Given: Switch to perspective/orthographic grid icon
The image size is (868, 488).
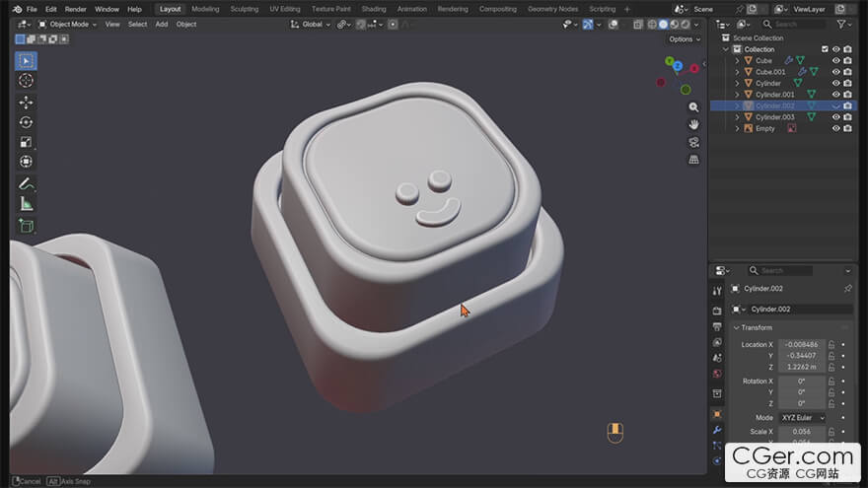Looking at the screenshot, I should click(693, 159).
